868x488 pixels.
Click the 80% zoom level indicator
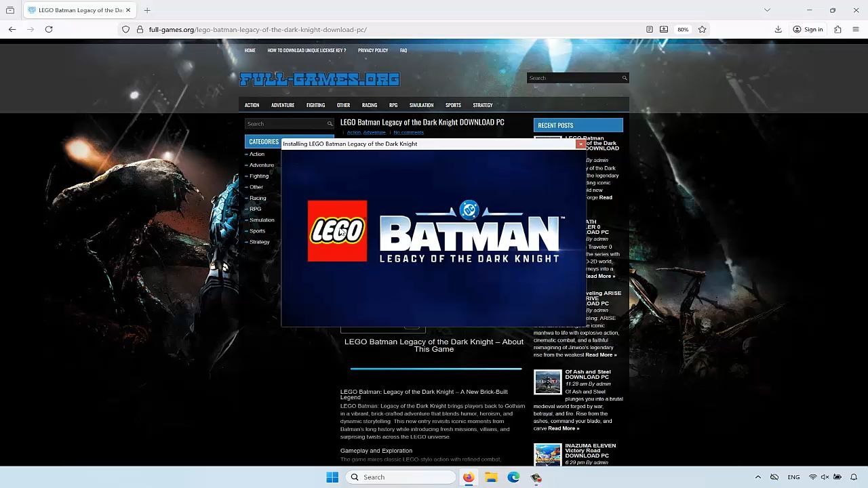[682, 29]
